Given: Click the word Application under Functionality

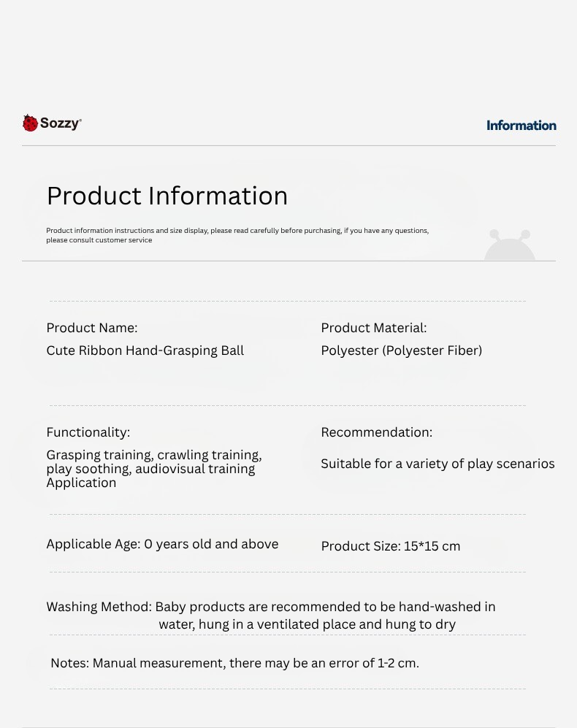Looking at the screenshot, I should point(81,483).
